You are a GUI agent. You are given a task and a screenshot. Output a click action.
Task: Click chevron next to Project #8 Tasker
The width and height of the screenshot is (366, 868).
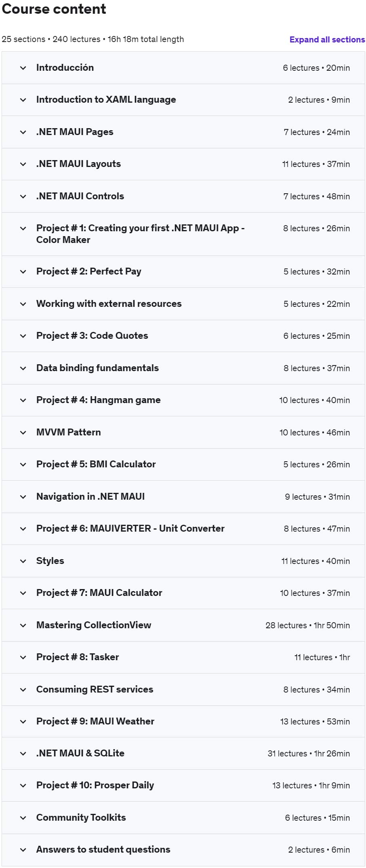tap(23, 657)
